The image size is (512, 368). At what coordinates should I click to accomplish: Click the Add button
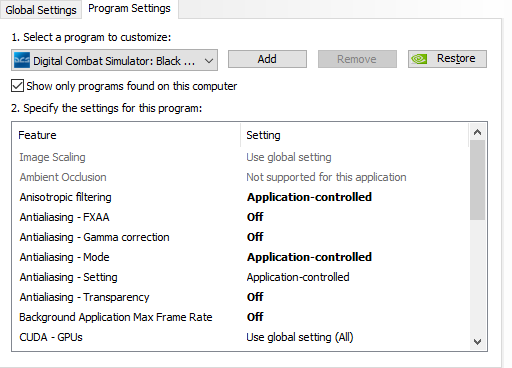[x=267, y=59]
